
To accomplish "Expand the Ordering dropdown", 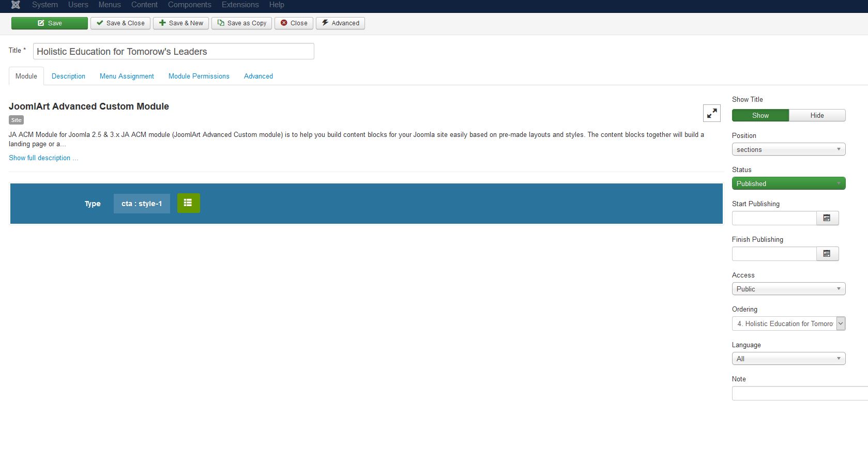I will tap(789, 323).
